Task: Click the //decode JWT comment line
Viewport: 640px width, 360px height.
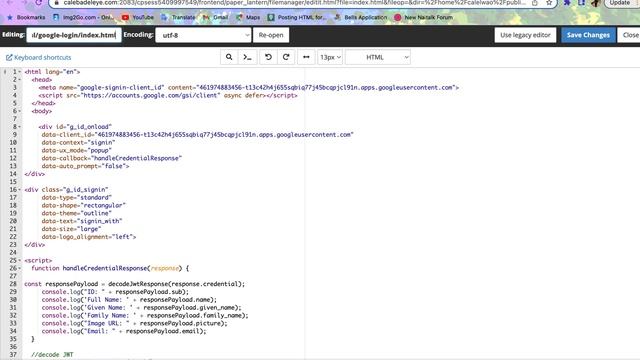Action: pos(52,355)
